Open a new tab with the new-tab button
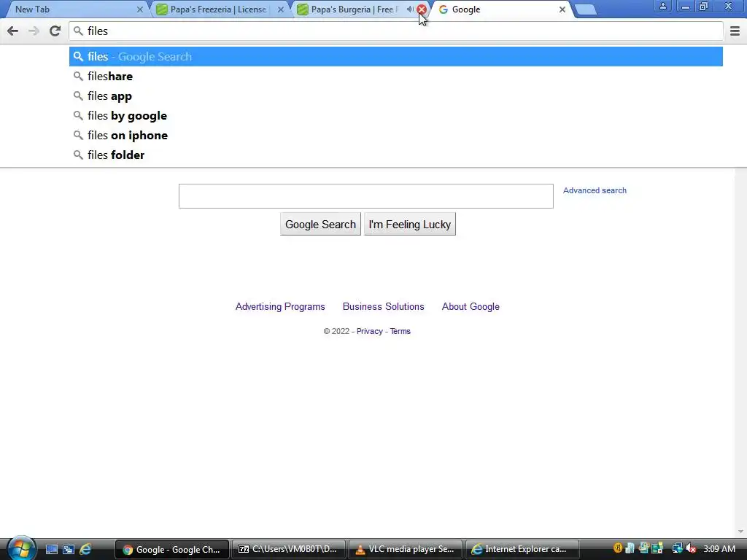 [586, 9]
